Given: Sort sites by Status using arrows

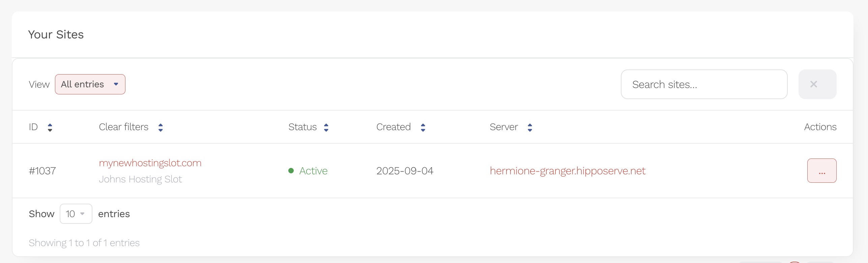Looking at the screenshot, I should point(326,127).
